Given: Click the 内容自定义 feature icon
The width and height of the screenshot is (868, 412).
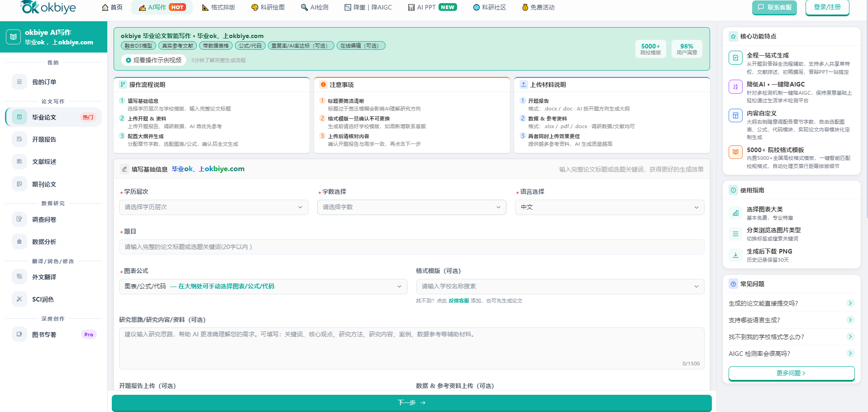Looking at the screenshot, I should click(735, 115).
